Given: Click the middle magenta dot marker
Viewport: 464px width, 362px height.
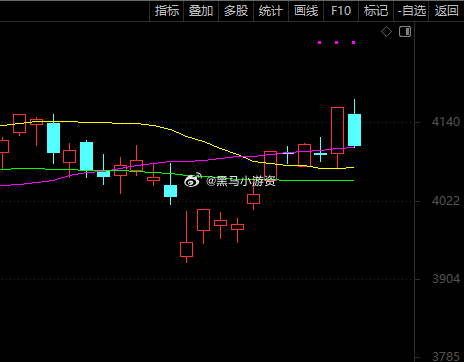Looking at the screenshot, I should coord(337,42).
